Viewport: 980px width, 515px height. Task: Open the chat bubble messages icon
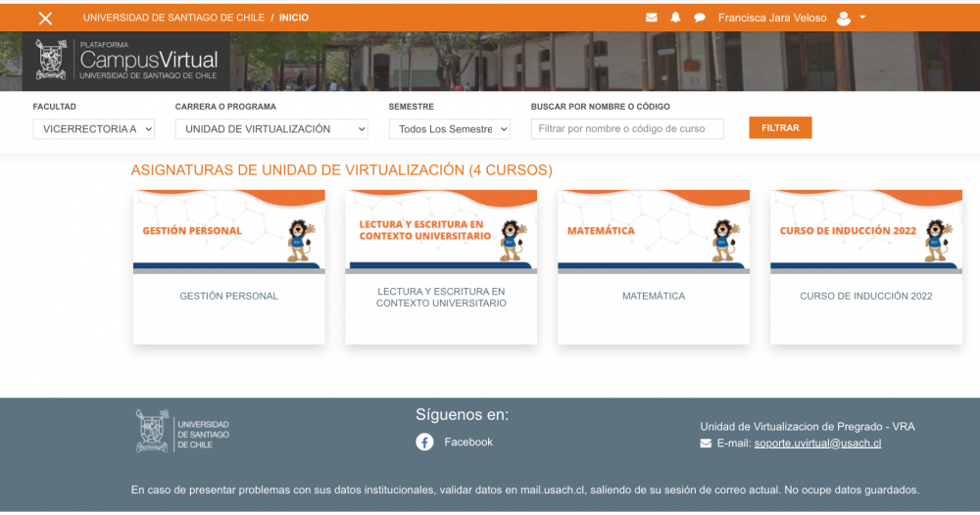tap(700, 18)
